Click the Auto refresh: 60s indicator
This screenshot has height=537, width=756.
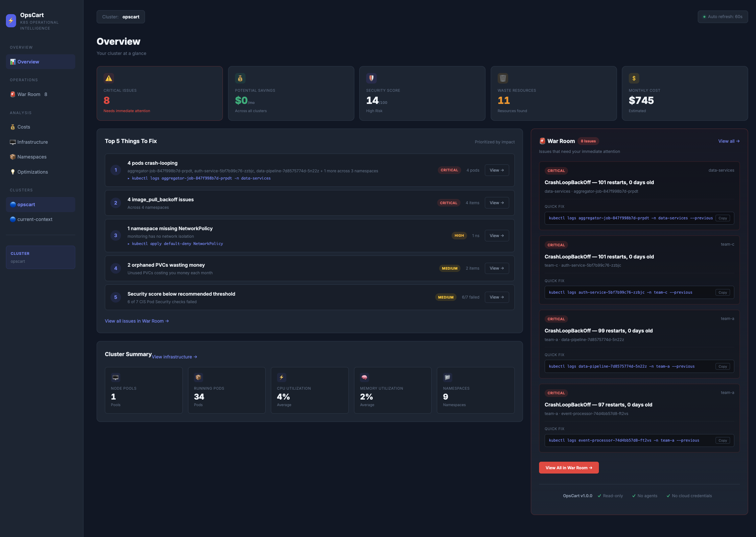tap(722, 17)
